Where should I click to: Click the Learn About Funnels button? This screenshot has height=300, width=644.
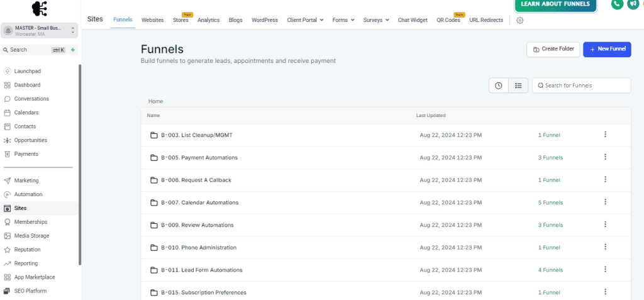(x=555, y=4)
